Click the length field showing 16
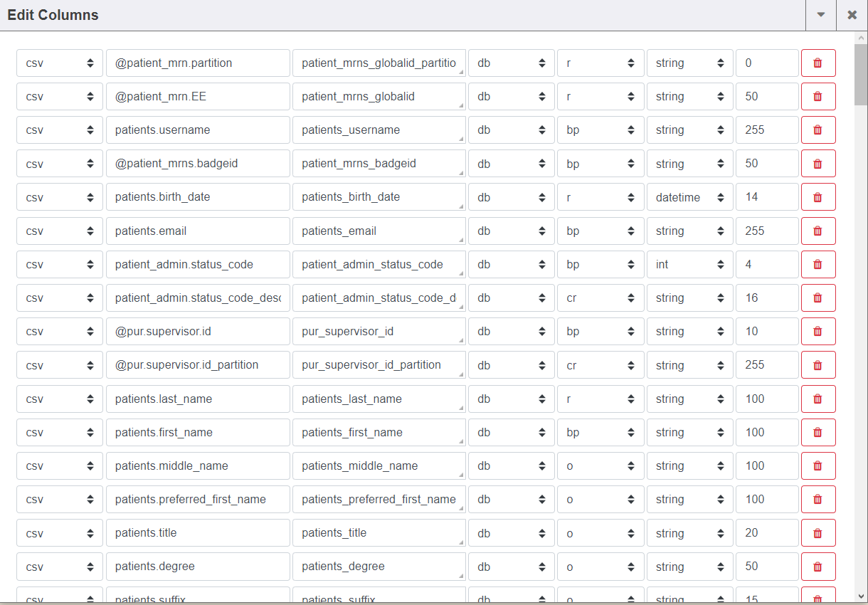Screen dimensions: 868x605 [766, 298]
